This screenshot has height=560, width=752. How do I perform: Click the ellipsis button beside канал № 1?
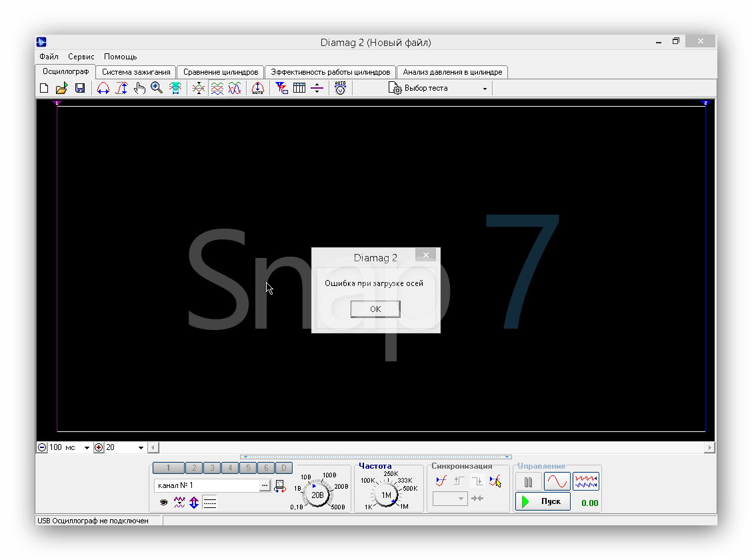coord(265,486)
